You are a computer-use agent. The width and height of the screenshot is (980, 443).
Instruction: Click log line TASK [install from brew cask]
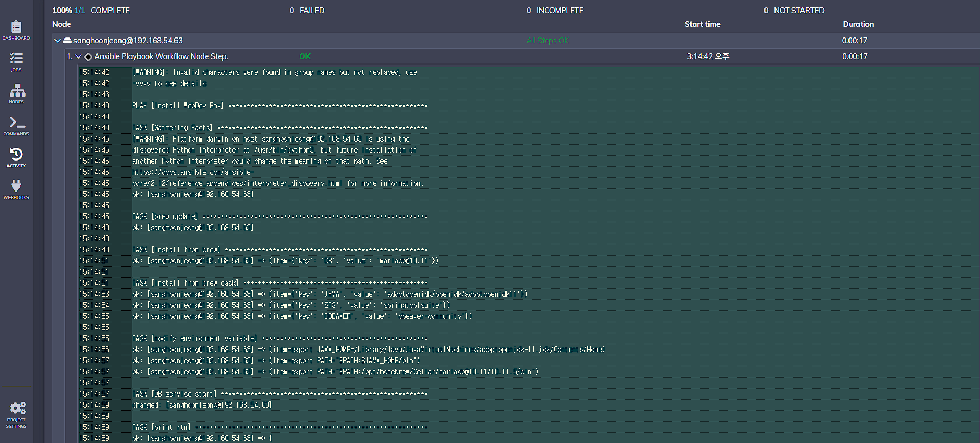coord(279,283)
